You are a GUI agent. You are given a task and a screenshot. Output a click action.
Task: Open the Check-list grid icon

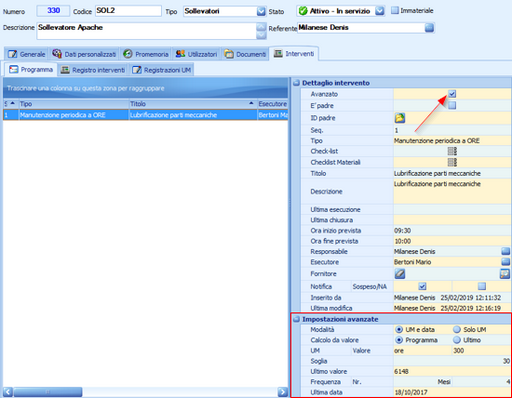pos(452,151)
